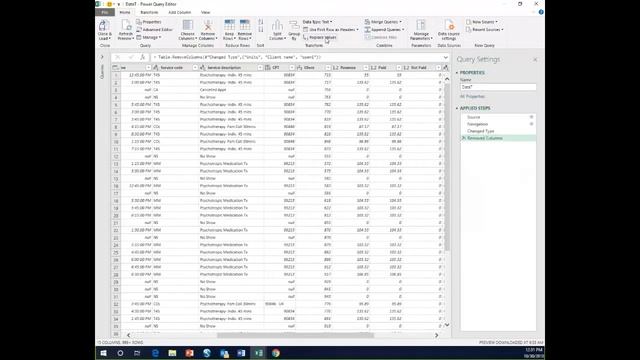Switch to the Home tab
Image resolution: width=640 pixels, height=360 pixels.
[x=125, y=13]
